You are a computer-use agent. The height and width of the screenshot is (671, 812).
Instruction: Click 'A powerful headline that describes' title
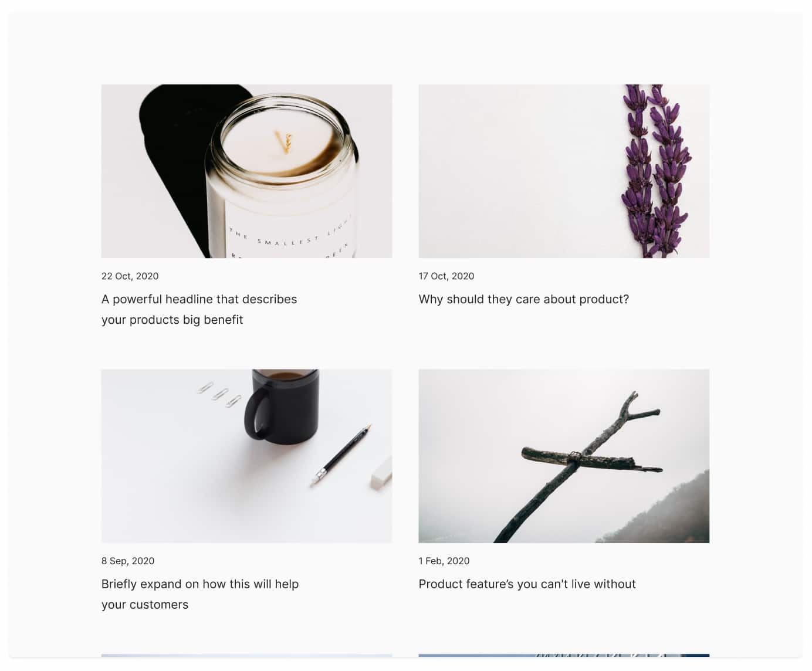(x=199, y=299)
